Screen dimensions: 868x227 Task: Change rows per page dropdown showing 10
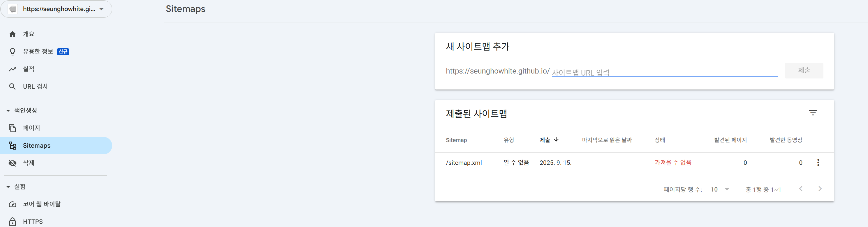pyautogui.click(x=720, y=189)
